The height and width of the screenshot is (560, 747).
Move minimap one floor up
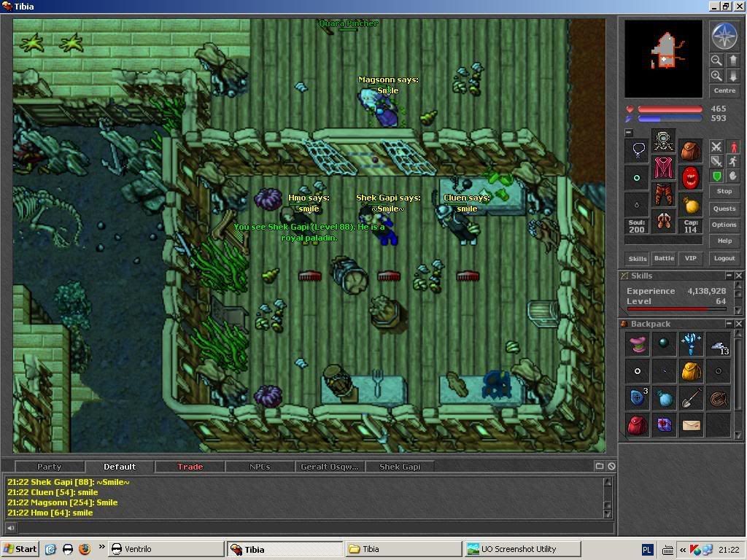(732, 60)
